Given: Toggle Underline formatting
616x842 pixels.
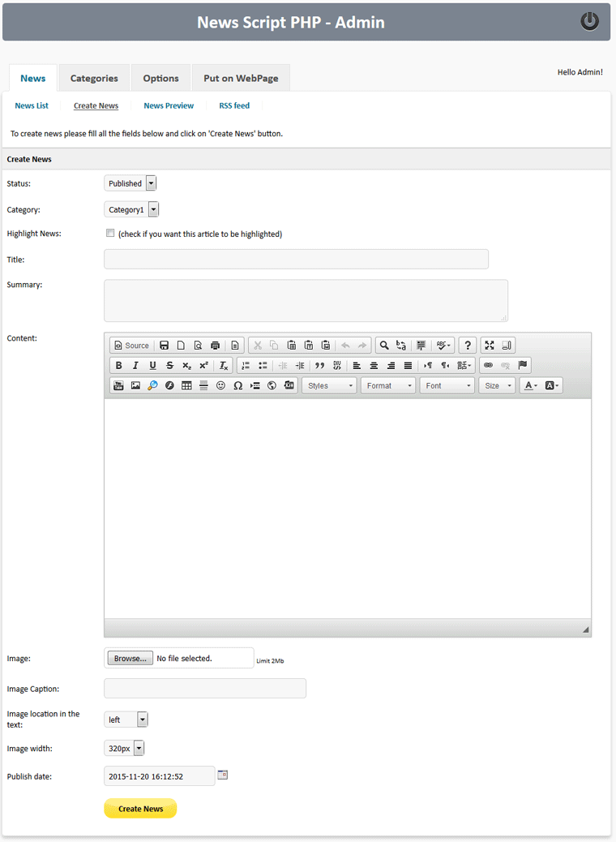Looking at the screenshot, I should [152, 365].
